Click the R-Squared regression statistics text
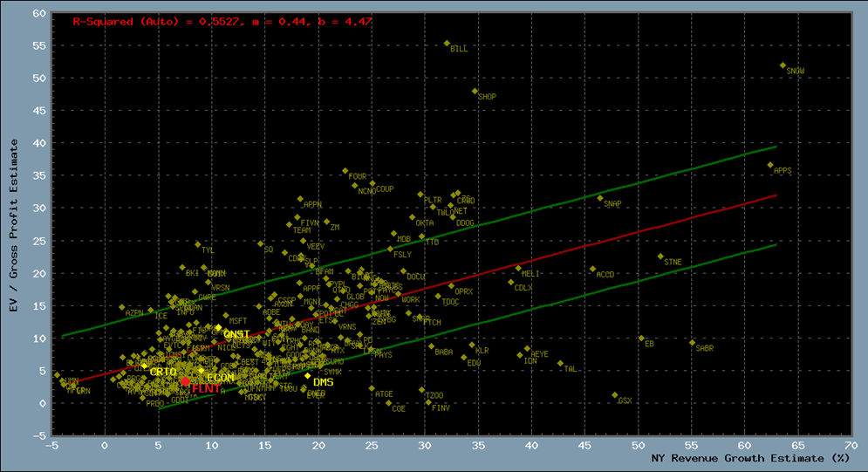 pos(222,22)
